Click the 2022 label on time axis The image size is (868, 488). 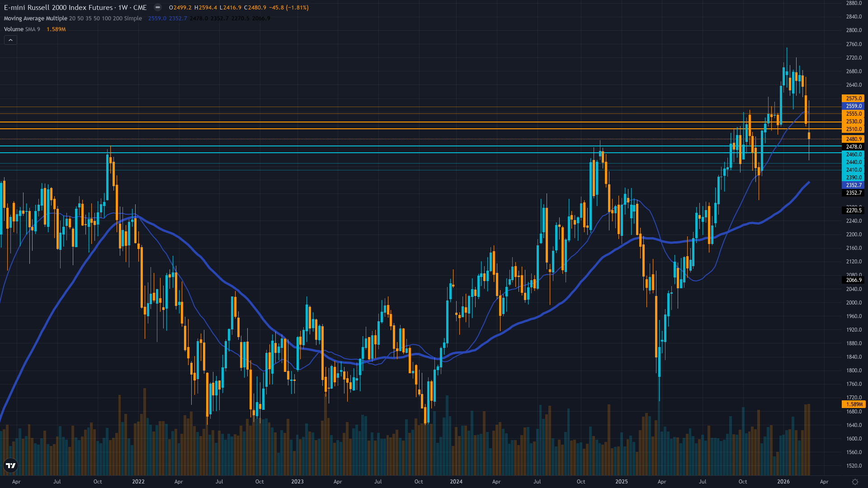138,482
